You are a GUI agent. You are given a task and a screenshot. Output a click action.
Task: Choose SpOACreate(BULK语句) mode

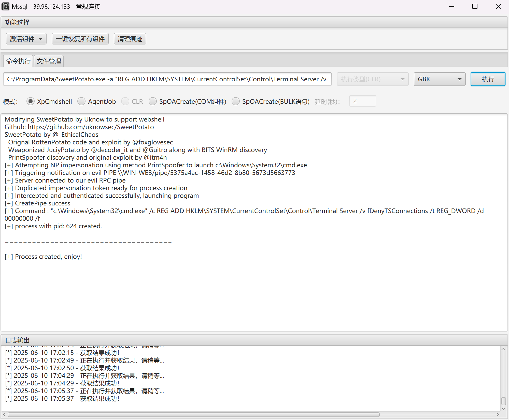point(236,101)
